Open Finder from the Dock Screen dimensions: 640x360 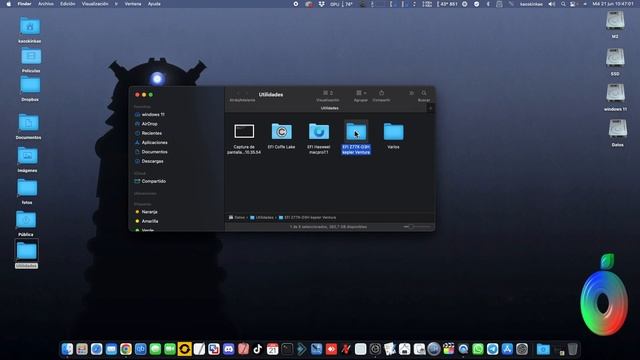click(67, 349)
